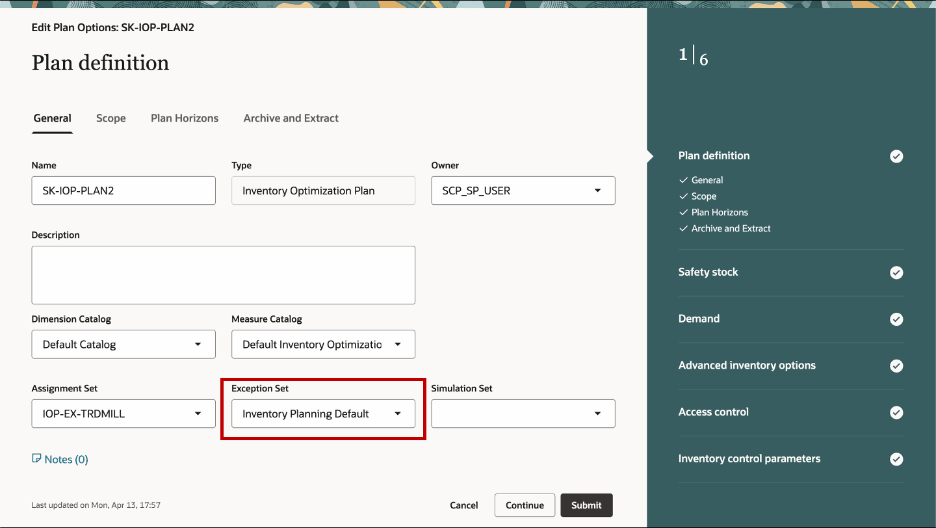
Task: Open the Archive and Extract tab
Action: (x=291, y=118)
